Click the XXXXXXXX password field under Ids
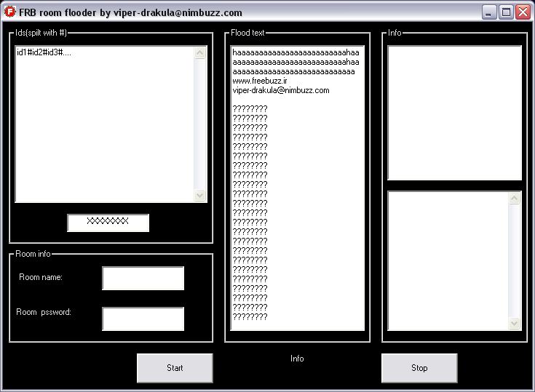This screenshot has width=535, height=392. tap(108, 223)
